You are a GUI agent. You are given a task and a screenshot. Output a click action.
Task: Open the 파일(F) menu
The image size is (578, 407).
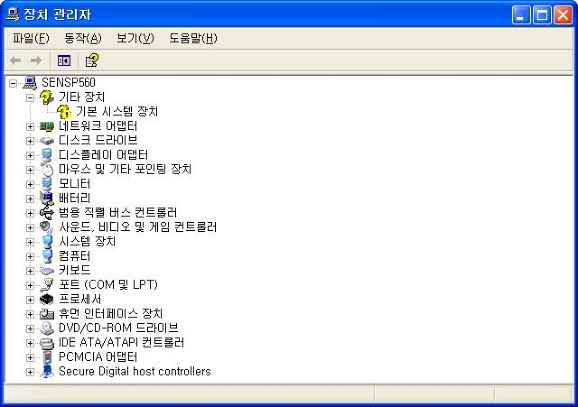click(31, 38)
